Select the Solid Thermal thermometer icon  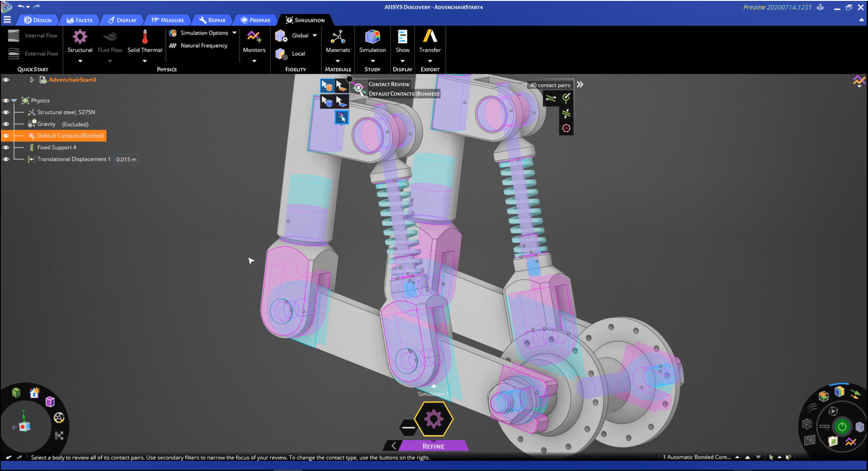(145, 37)
